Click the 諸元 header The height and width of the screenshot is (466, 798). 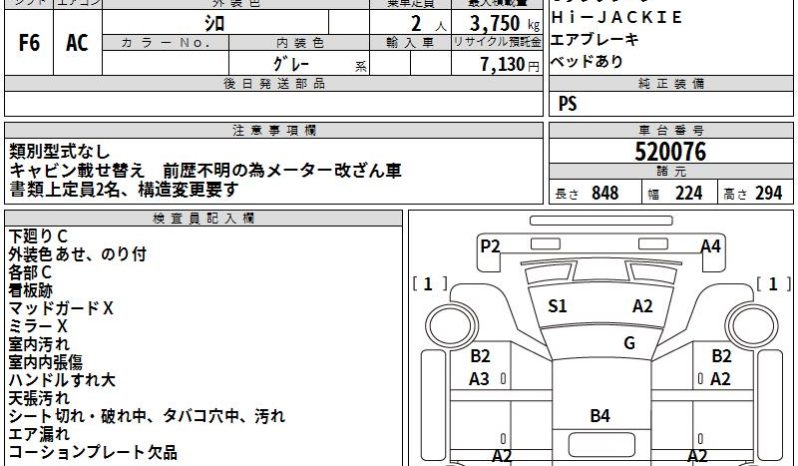coord(671,171)
